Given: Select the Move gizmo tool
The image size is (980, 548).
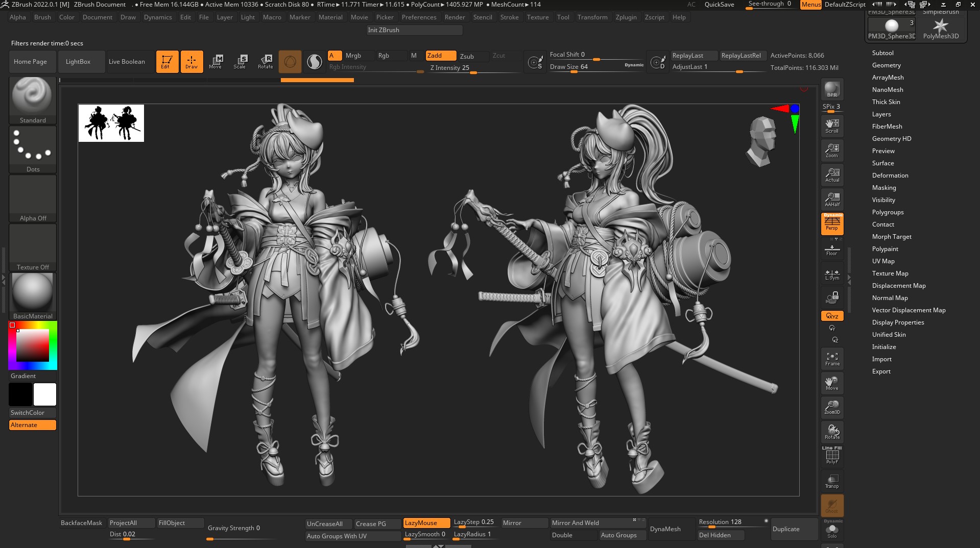Looking at the screenshot, I should coord(216,62).
